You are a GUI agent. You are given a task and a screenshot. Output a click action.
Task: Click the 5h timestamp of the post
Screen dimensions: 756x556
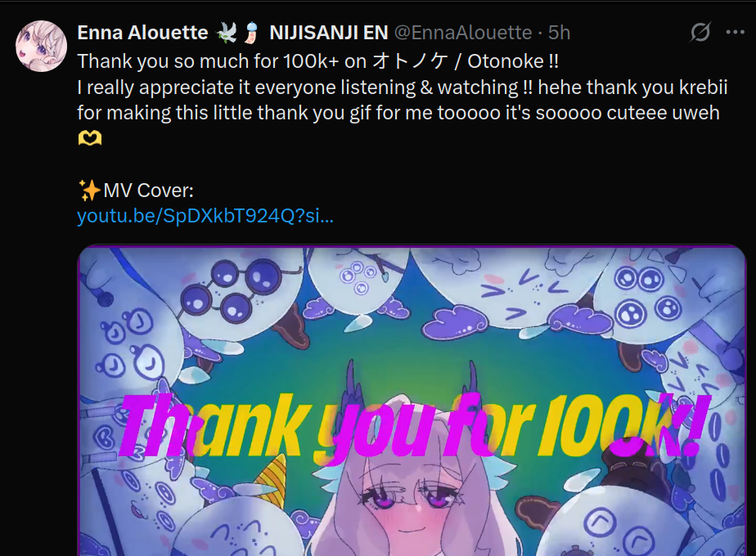(x=560, y=33)
